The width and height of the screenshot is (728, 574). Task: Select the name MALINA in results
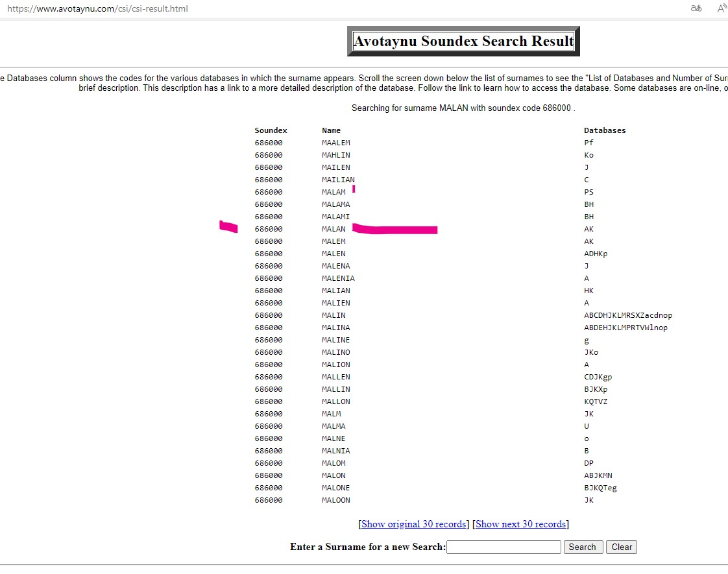pos(335,328)
